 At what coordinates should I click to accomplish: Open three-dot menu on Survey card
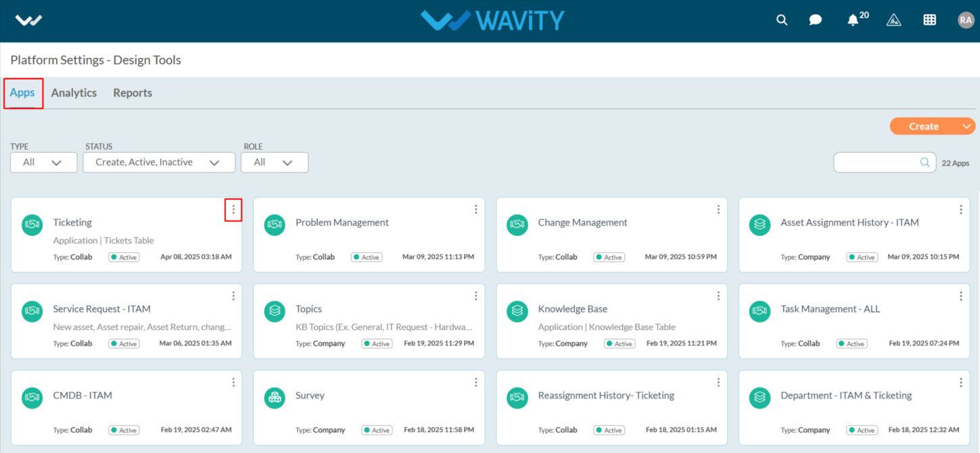pos(476,383)
